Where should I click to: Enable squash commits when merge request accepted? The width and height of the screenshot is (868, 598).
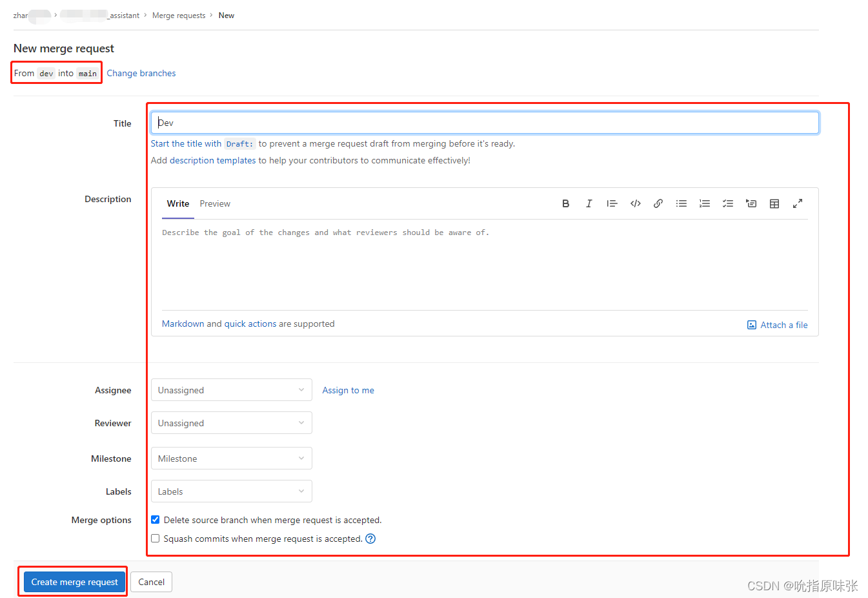click(x=155, y=538)
